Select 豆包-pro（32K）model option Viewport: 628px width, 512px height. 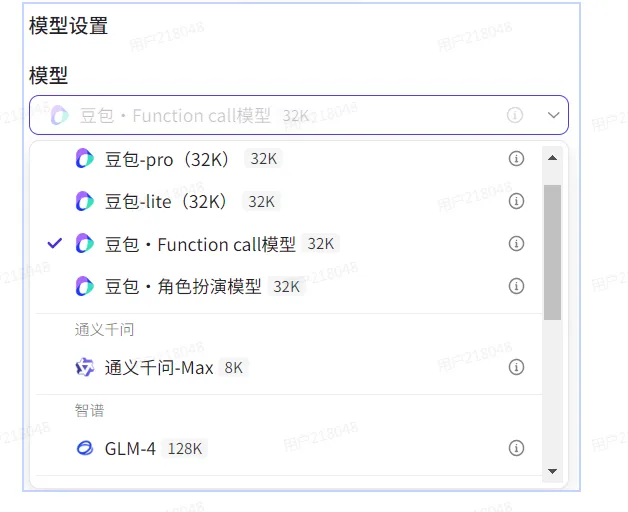pyautogui.click(x=288, y=159)
